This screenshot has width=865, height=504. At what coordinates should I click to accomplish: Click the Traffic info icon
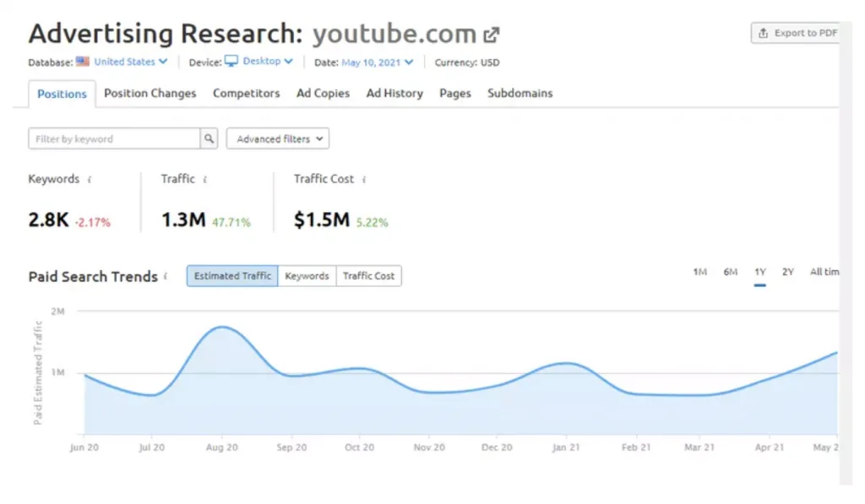coord(204,180)
